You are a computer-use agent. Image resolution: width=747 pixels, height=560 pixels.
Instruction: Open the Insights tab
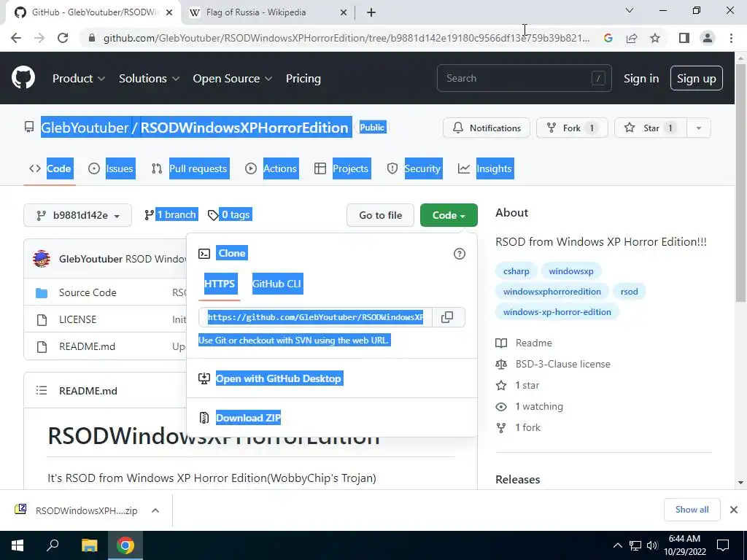tap(485, 168)
